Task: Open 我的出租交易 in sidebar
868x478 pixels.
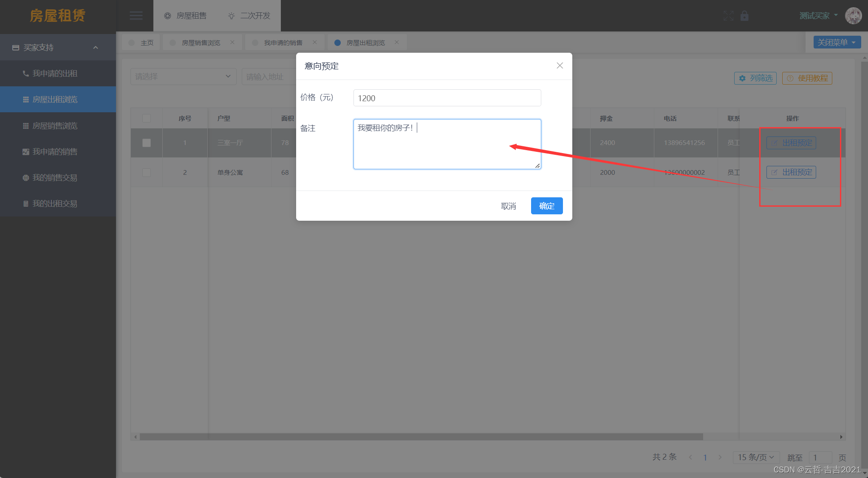Action: point(55,204)
